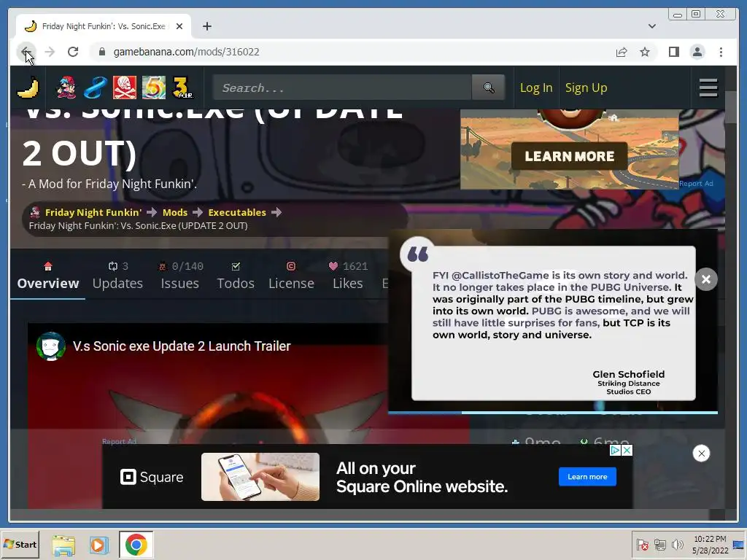
Task: Click the browser forward arrow
Action: click(x=50, y=52)
